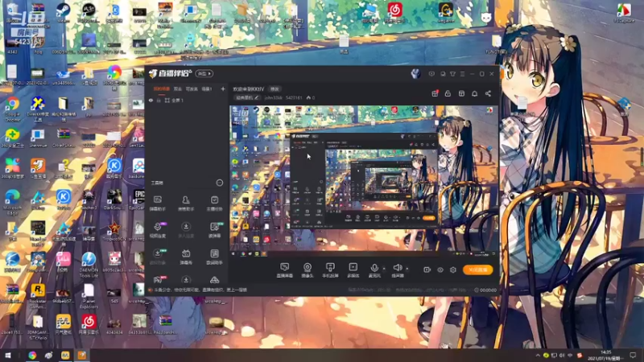Click the padlock icon in the room toolbar
This screenshot has height=362, width=644.
pyautogui.click(x=448, y=93)
